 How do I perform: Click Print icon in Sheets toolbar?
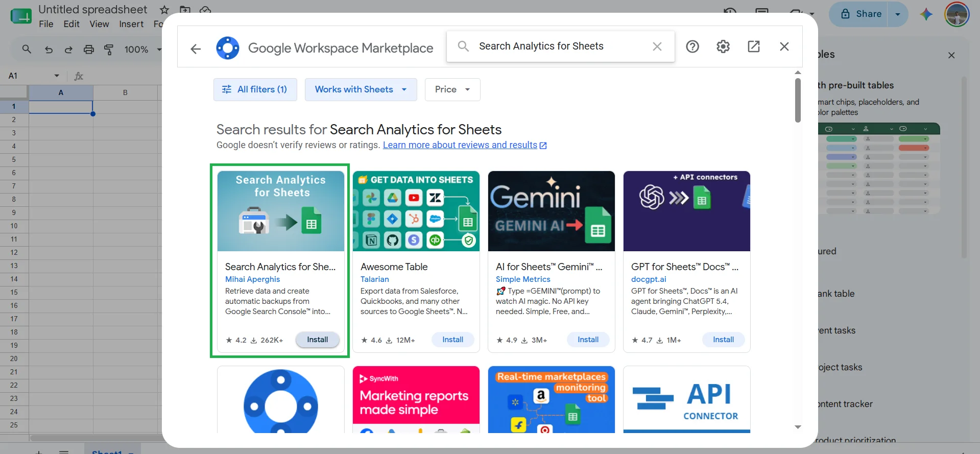[89, 50]
